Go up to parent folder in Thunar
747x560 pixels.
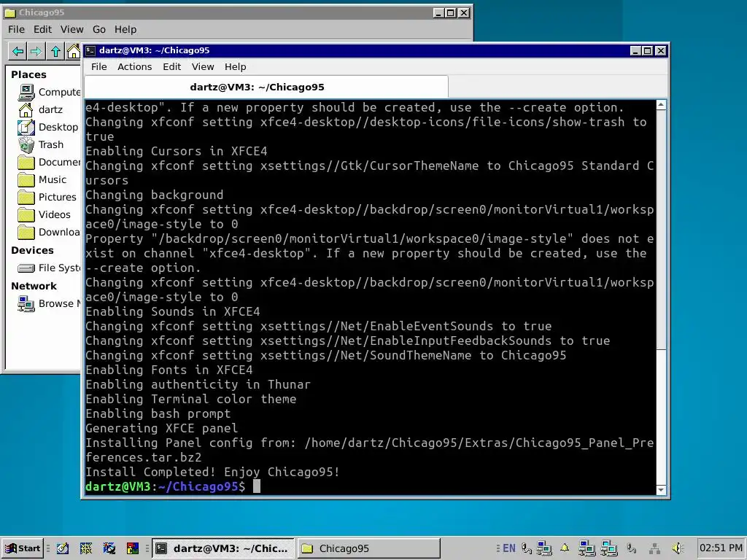(55, 51)
